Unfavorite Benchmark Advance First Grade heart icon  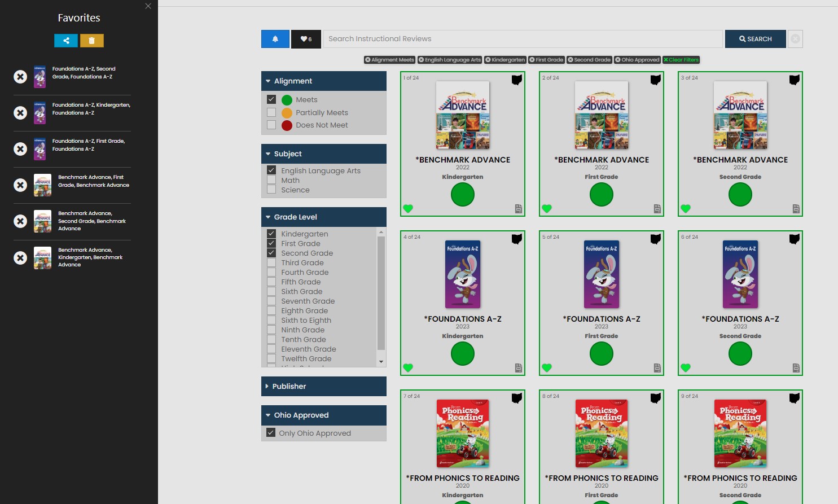point(547,209)
